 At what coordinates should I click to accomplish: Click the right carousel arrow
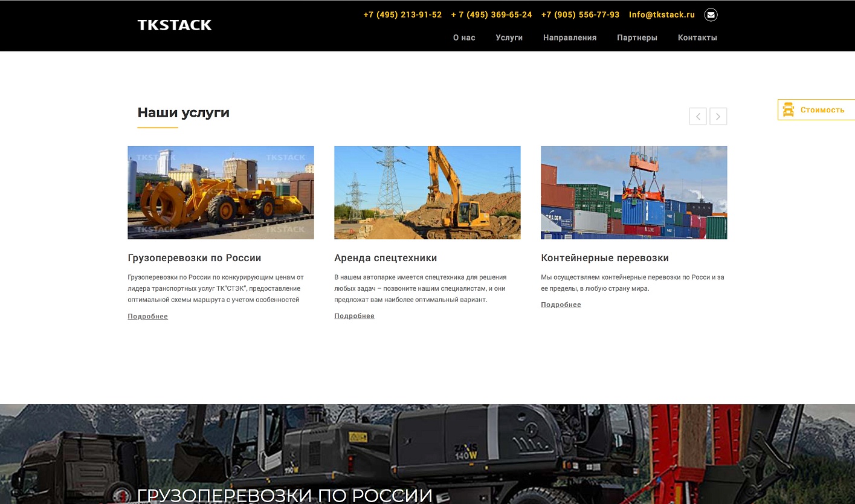pos(718,116)
